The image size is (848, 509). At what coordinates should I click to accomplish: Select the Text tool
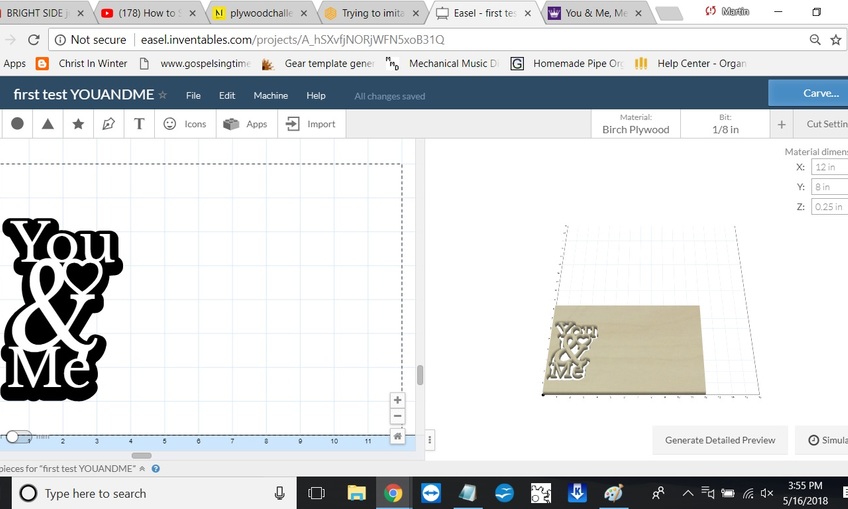[139, 124]
